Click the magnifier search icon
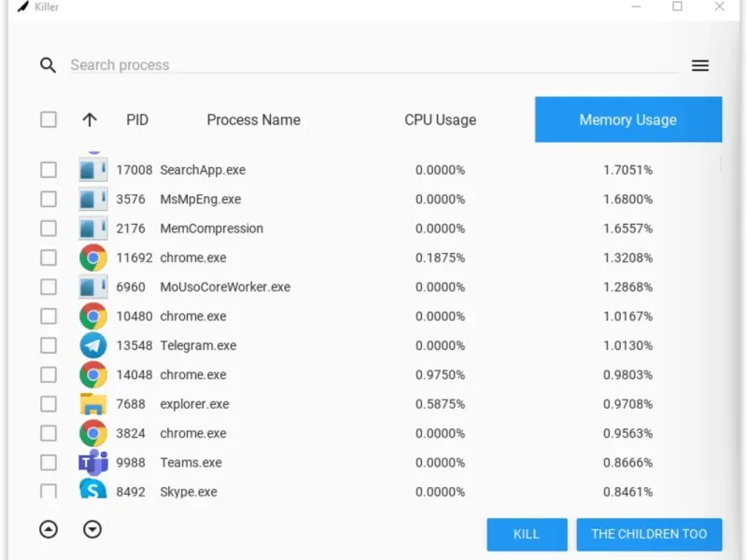This screenshot has height=560, width=747. (48, 65)
